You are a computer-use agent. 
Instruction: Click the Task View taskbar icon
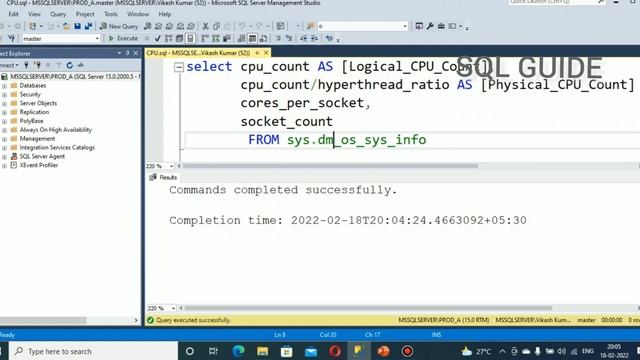coord(213,351)
